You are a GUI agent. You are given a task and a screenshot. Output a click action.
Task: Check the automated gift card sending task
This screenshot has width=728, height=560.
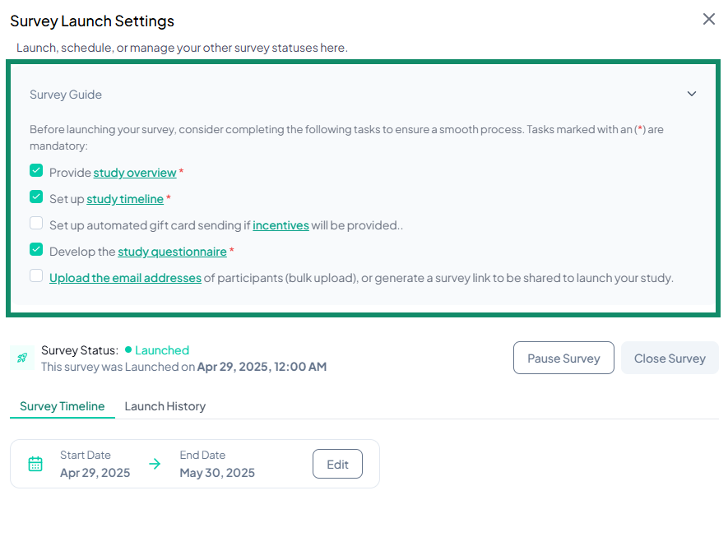coord(35,223)
